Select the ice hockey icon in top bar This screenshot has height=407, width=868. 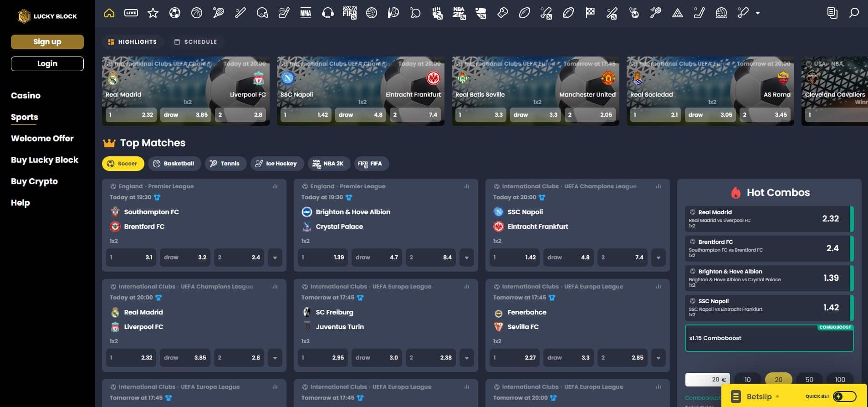point(284,13)
